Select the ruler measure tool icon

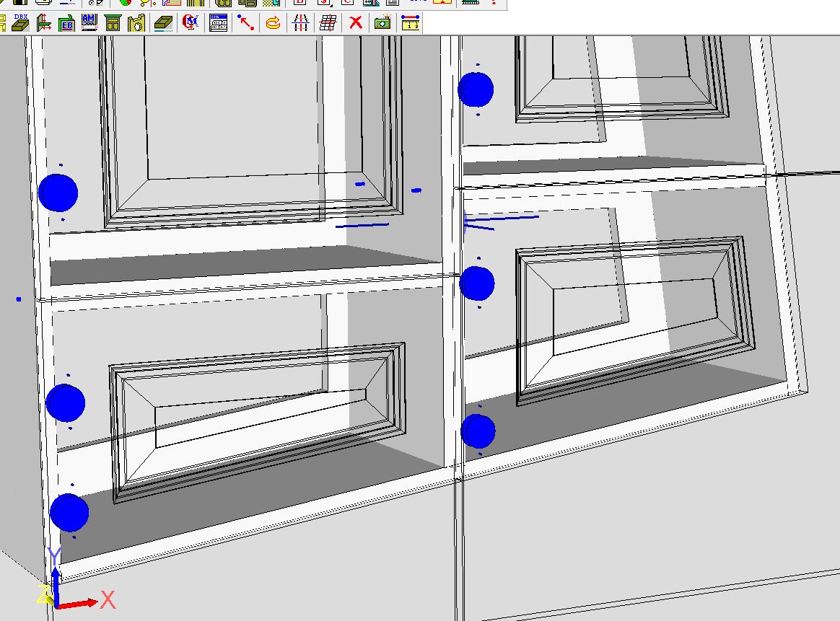410,22
